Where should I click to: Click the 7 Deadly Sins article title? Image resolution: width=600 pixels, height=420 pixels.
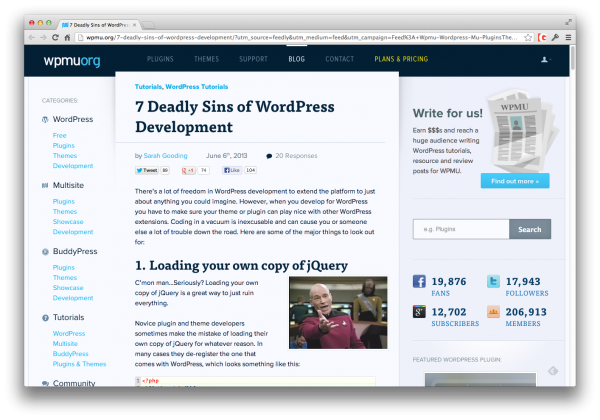click(x=235, y=117)
